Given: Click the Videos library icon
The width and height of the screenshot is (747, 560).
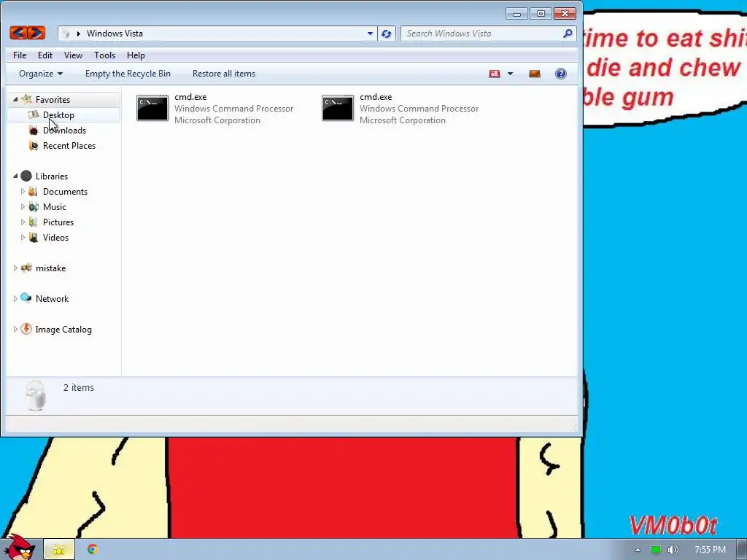Looking at the screenshot, I should pyautogui.click(x=33, y=237).
